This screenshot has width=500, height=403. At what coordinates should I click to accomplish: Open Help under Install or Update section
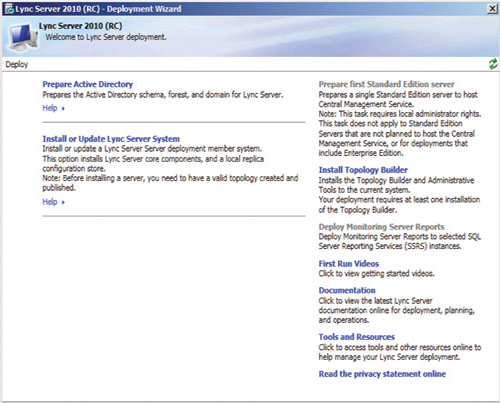click(x=53, y=202)
